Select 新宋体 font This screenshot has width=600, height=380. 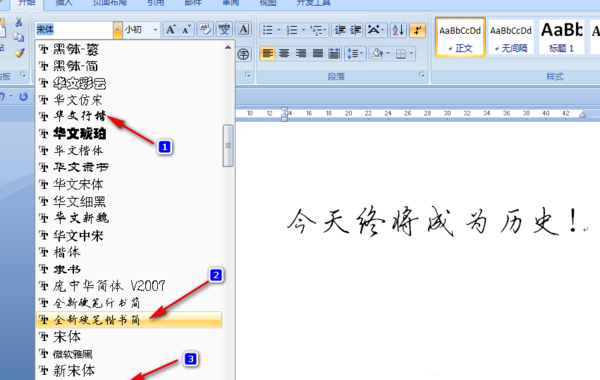(x=129, y=370)
